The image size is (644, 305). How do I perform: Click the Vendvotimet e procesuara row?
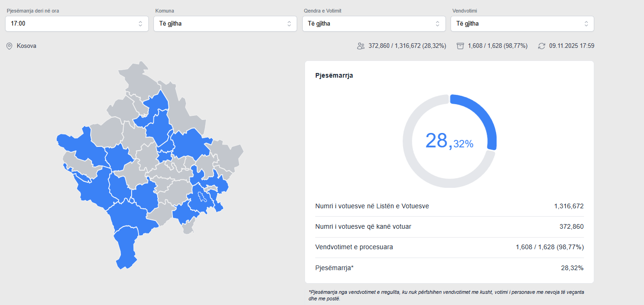[x=449, y=247]
